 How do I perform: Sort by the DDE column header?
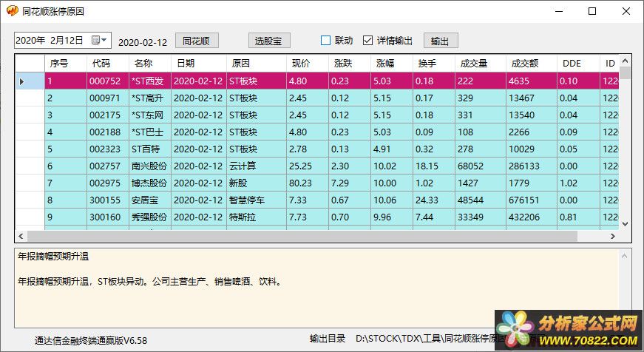pyautogui.click(x=578, y=64)
